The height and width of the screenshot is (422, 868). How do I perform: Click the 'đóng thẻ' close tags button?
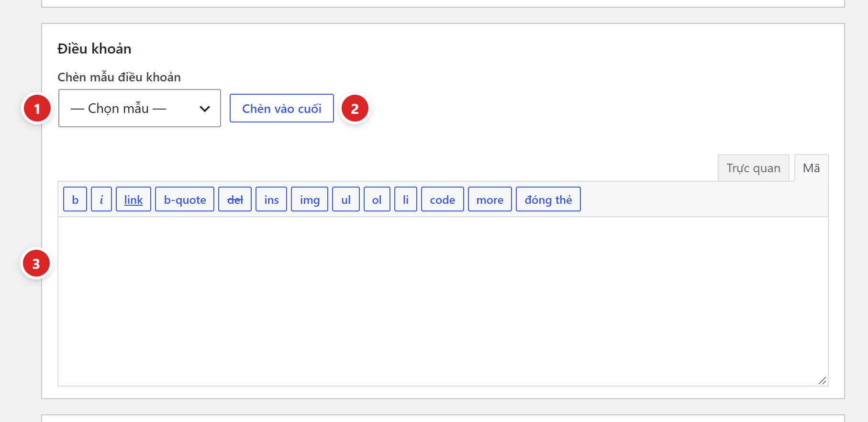point(548,199)
